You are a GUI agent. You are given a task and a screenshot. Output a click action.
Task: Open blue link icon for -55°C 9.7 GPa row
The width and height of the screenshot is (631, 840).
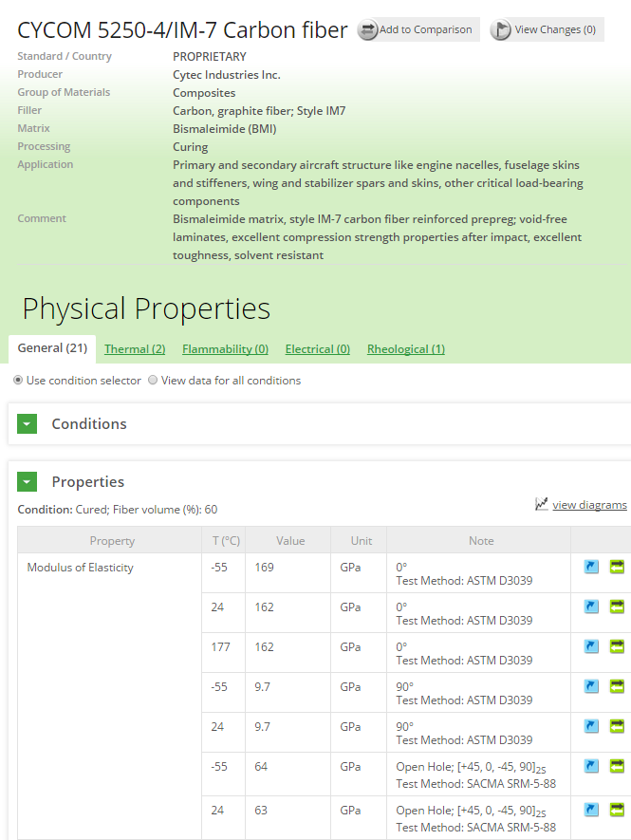coord(591,686)
